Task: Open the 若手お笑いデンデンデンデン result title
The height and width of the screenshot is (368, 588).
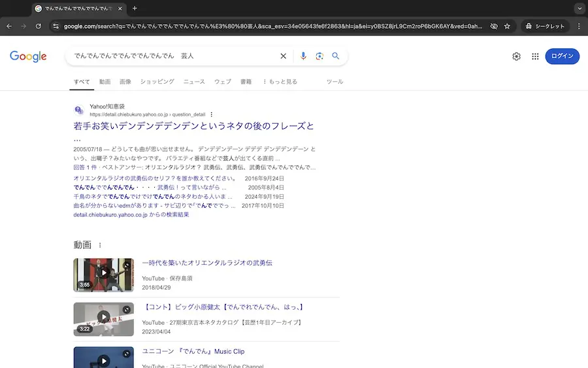Action: coord(193,126)
